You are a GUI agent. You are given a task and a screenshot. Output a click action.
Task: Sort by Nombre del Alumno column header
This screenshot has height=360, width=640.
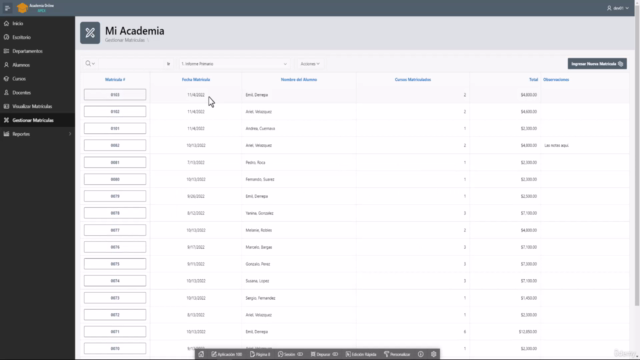(299, 80)
